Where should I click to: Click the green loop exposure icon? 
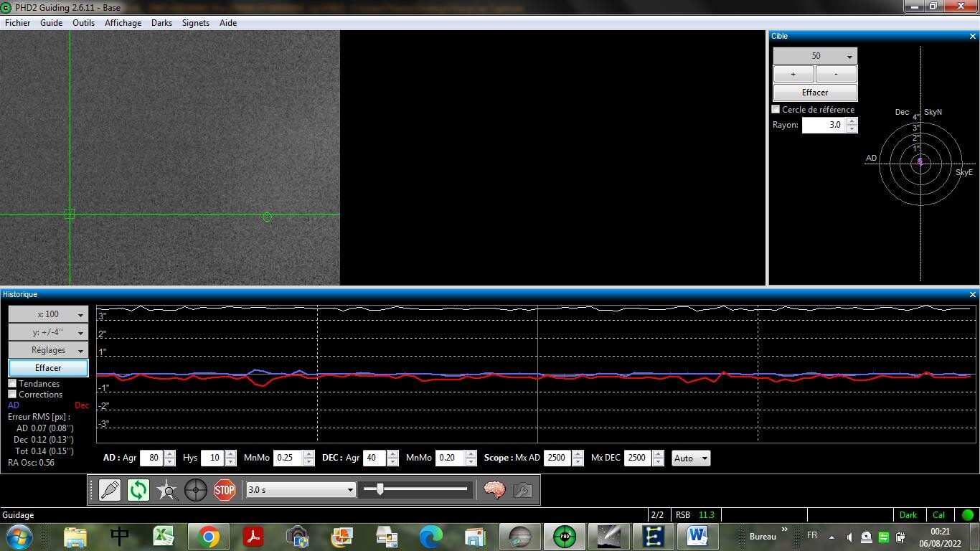138,490
